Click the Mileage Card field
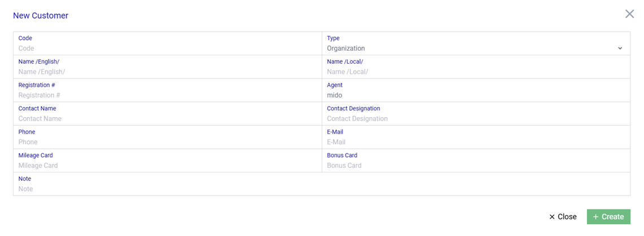Image resolution: width=644 pixels, height=236 pixels. point(167,166)
